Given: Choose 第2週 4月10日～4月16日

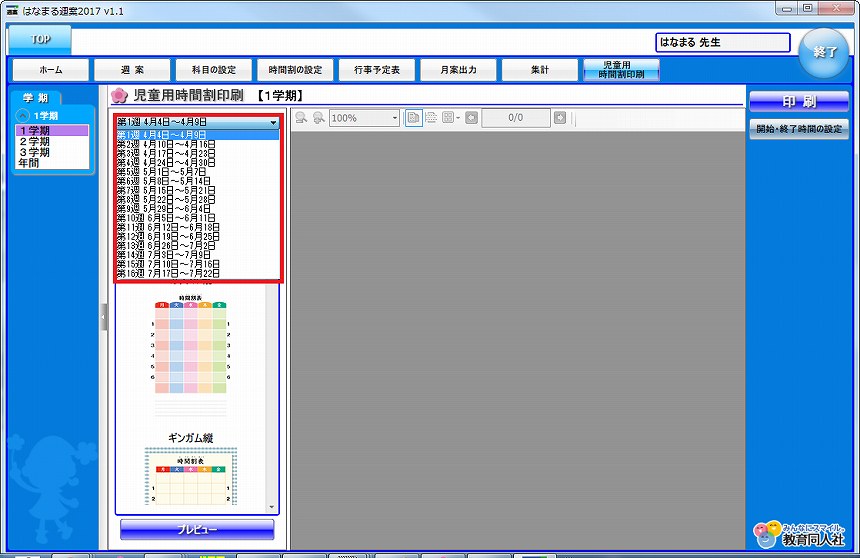Looking at the screenshot, I should coord(197,144).
